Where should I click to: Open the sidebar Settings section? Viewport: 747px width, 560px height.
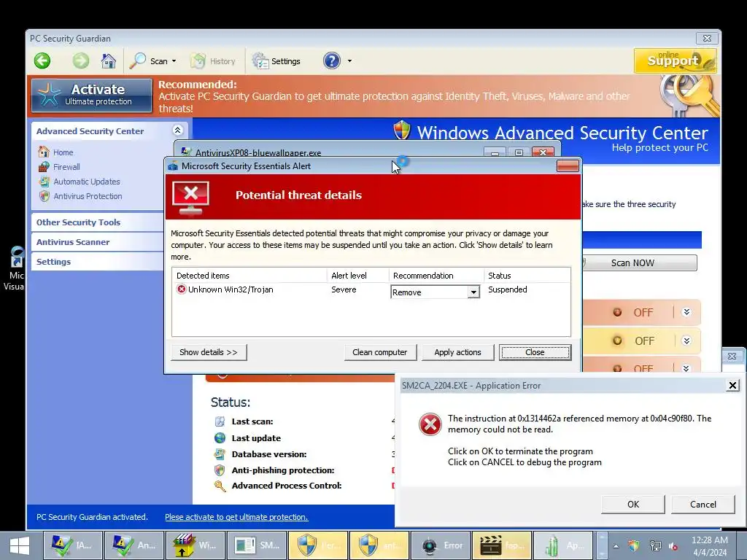tap(97, 262)
